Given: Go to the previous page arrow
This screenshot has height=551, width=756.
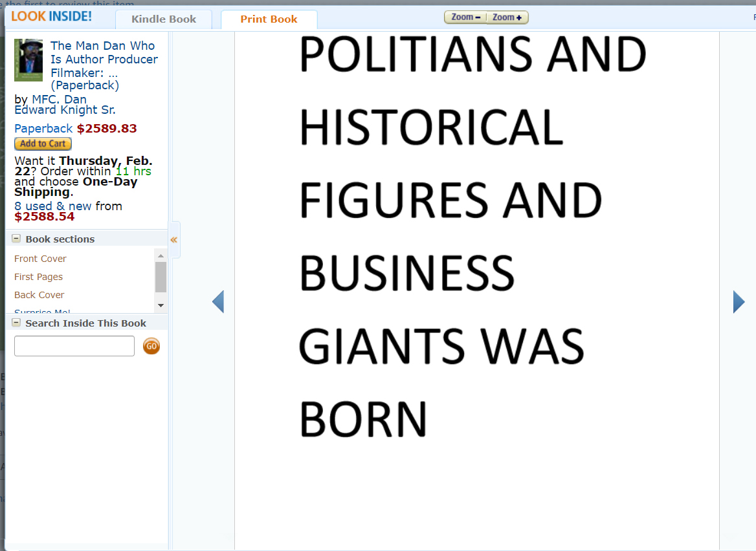Looking at the screenshot, I should click(x=218, y=302).
